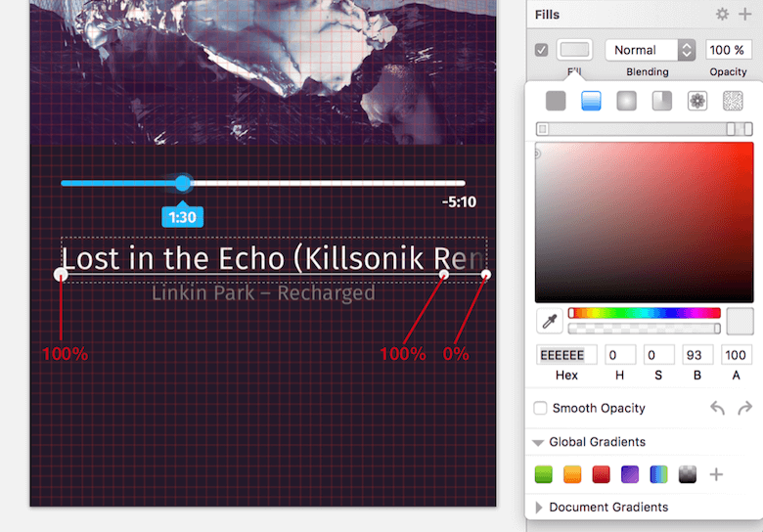Select the radial gradient fill type
This screenshot has height=532, width=763.
[x=626, y=101]
